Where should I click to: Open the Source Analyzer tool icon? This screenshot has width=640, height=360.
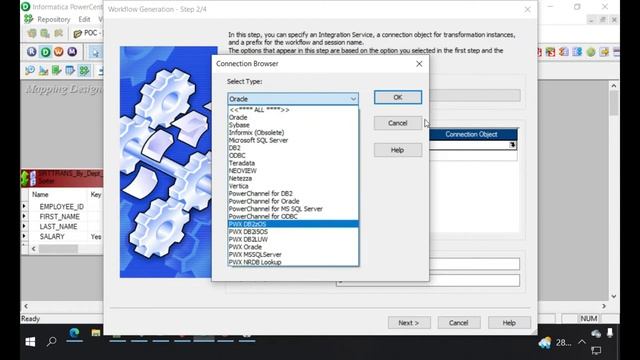pyautogui.click(x=30, y=71)
